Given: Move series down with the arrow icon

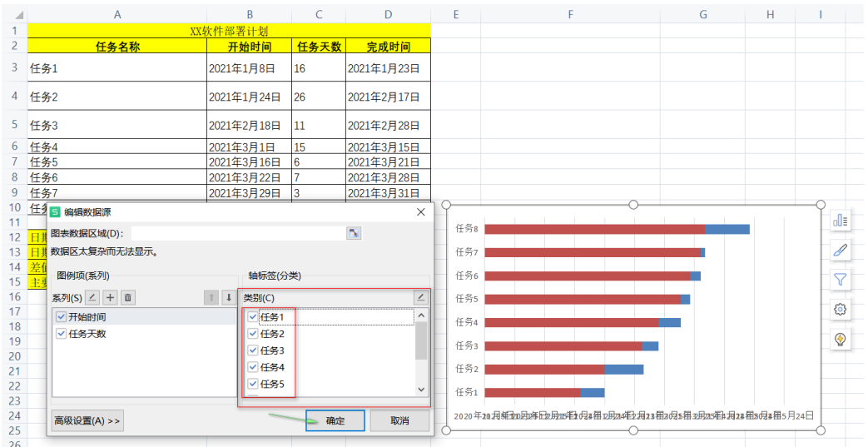Looking at the screenshot, I should click(228, 297).
